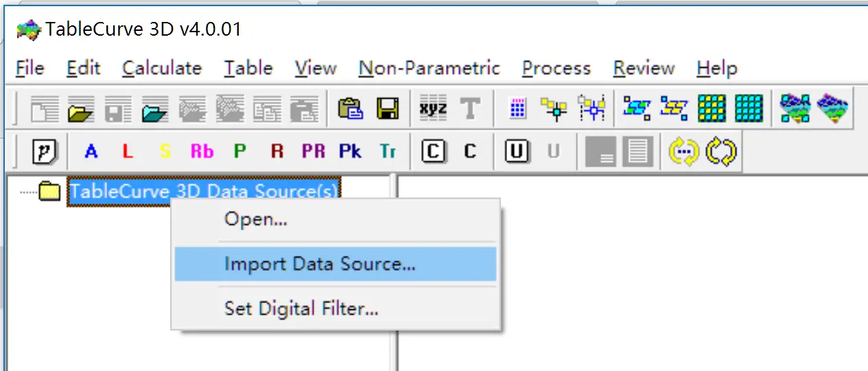Click the plain yellow cycle arrows icon
This screenshot has width=868, height=371.
[x=721, y=152]
